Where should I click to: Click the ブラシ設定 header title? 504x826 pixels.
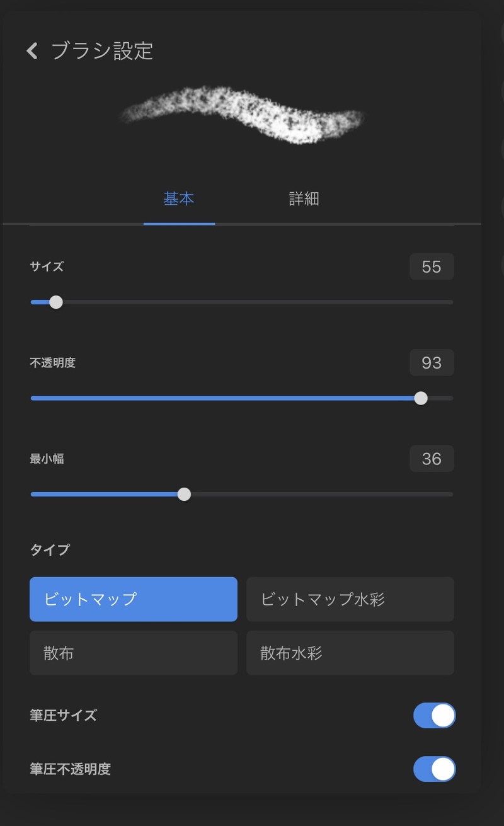click(102, 51)
